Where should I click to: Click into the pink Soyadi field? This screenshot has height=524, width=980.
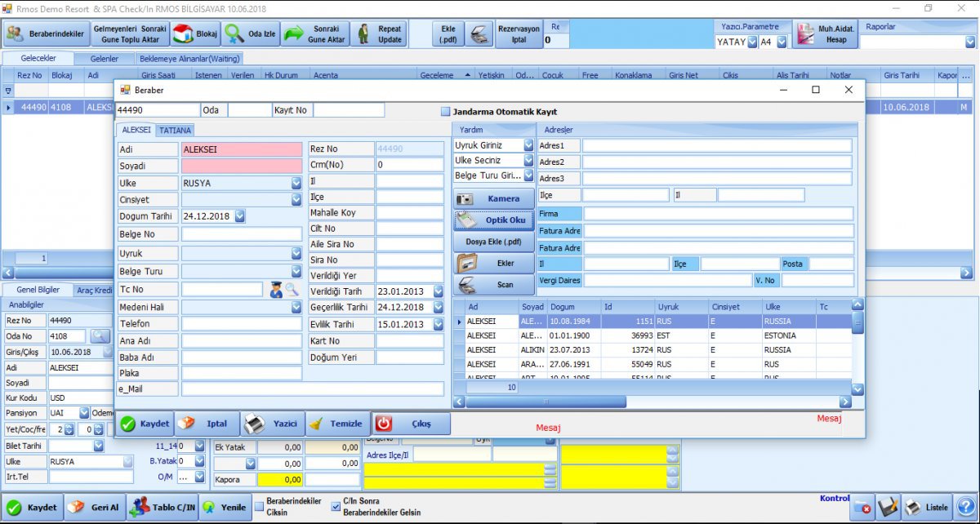click(x=242, y=166)
